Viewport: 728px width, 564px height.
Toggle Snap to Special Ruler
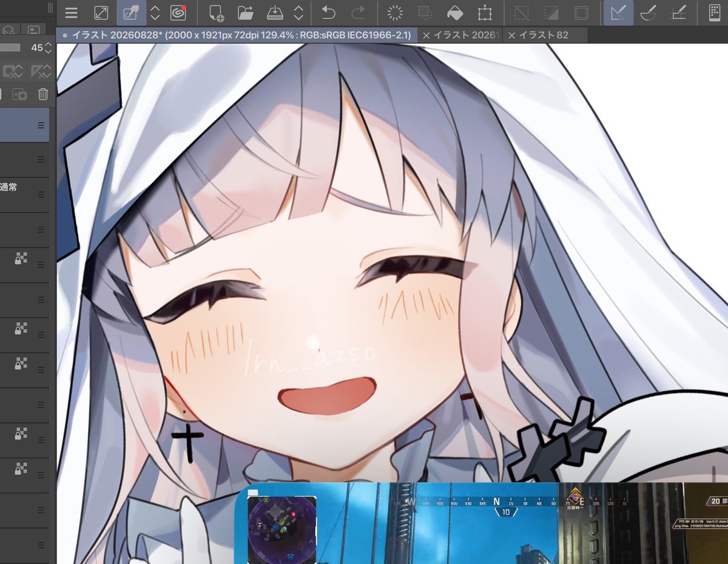pyautogui.click(x=649, y=13)
